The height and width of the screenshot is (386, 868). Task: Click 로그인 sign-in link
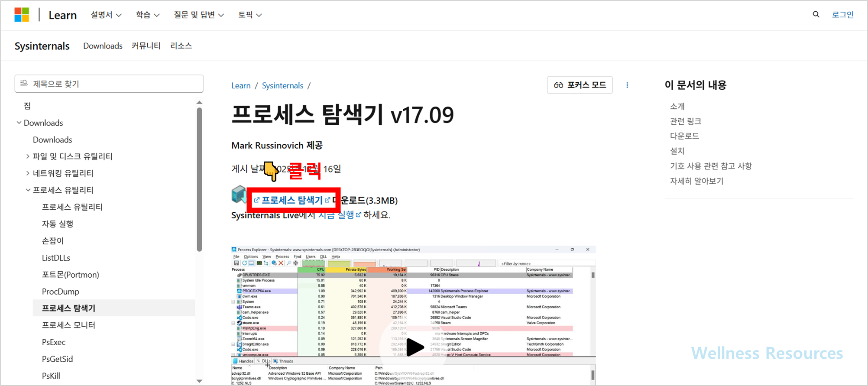coord(842,15)
